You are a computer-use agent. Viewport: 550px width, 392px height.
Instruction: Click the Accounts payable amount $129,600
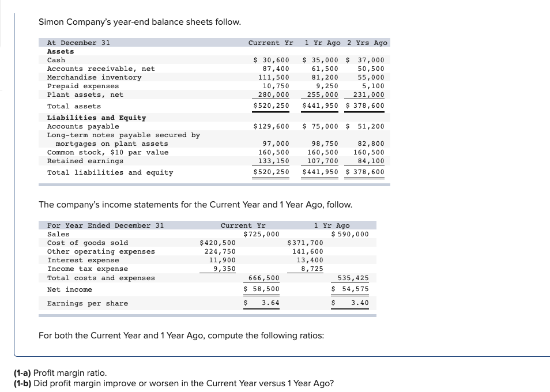click(x=271, y=126)
